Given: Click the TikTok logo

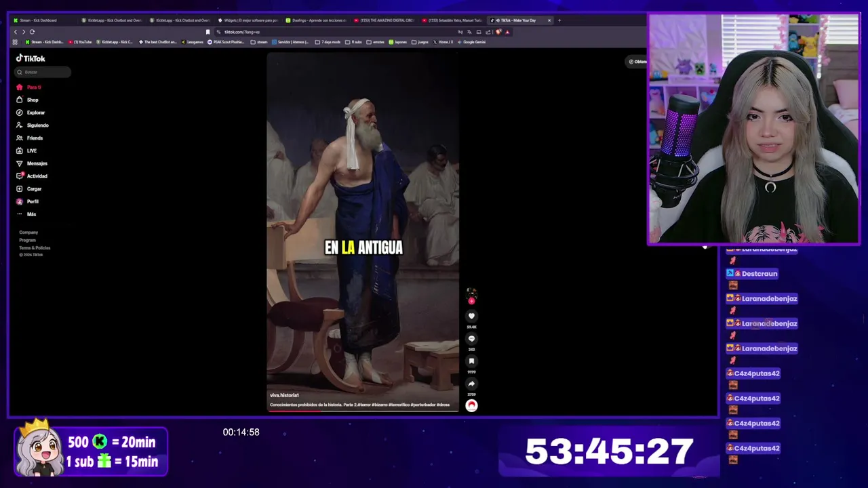Looking at the screenshot, I should point(31,58).
